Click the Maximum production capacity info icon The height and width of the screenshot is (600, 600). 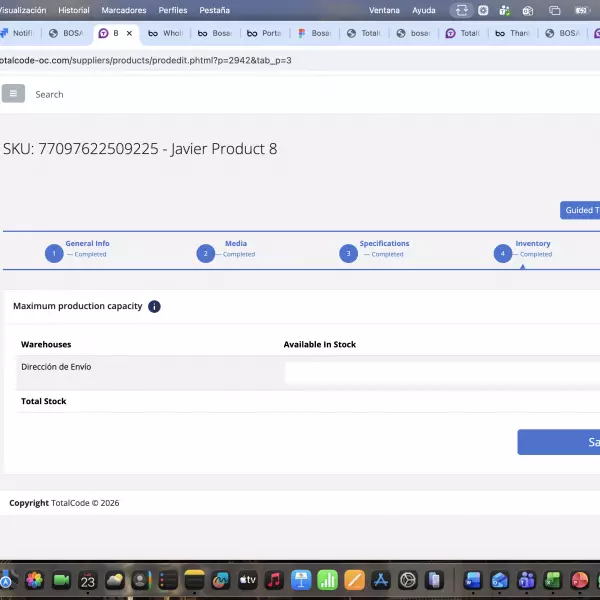[x=154, y=307]
